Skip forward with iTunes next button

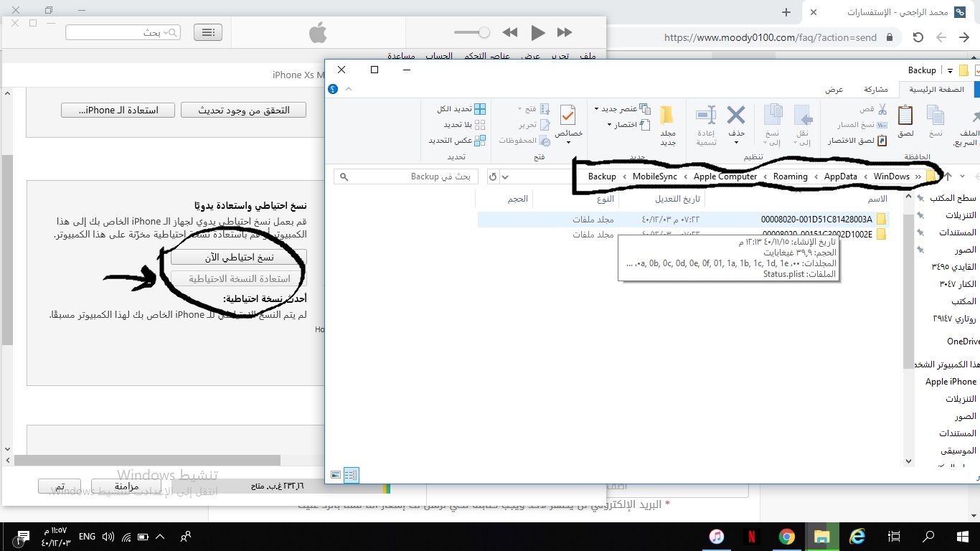(x=565, y=32)
